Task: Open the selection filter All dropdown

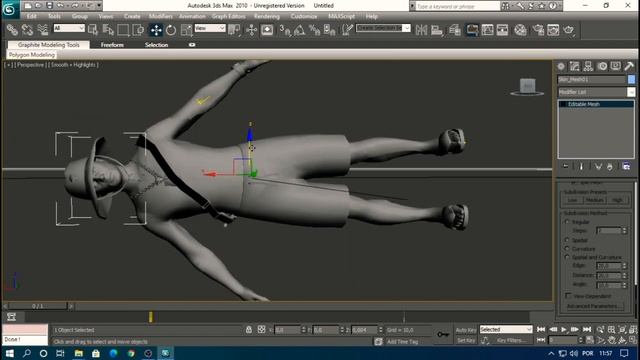Action: [x=69, y=28]
